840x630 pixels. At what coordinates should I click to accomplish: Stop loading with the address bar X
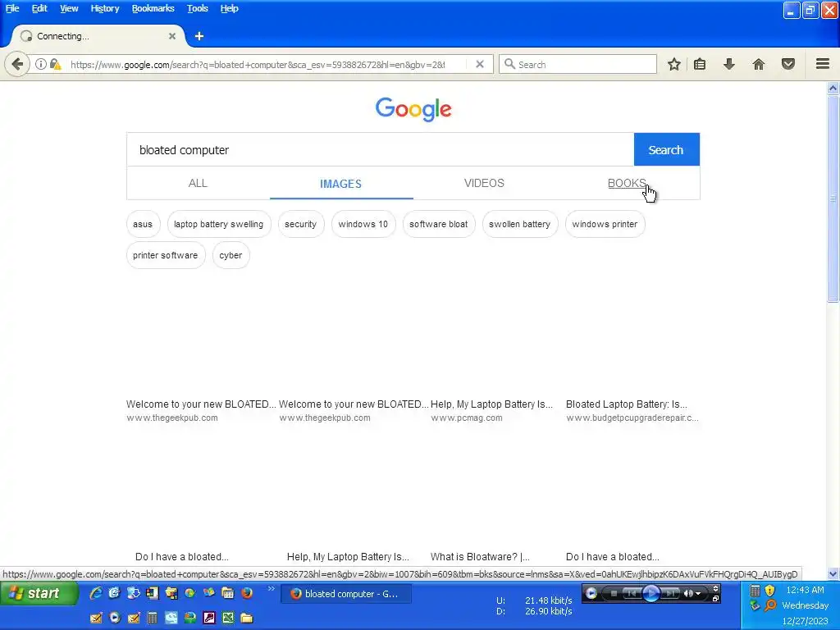coord(480,64)
